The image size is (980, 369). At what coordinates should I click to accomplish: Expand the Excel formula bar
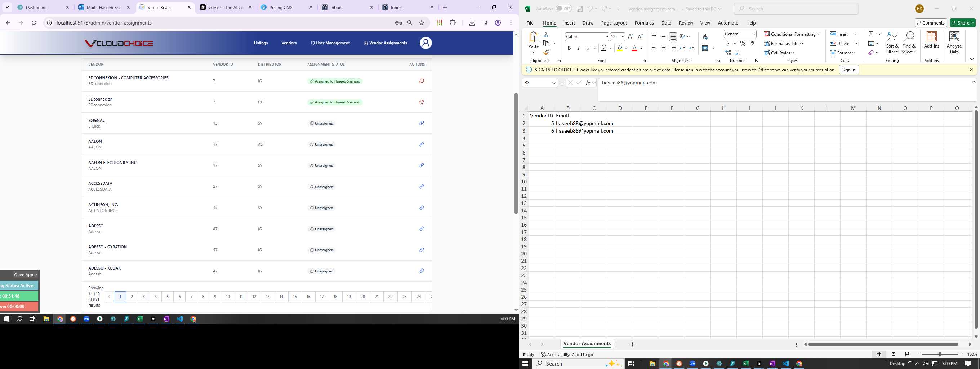click(x=974, y=82)
